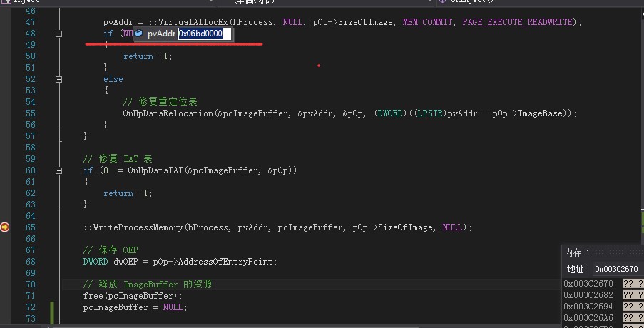The image size is (644, 328).
Task: Click line number 47 in the gutter
Action: pos(31,22)
